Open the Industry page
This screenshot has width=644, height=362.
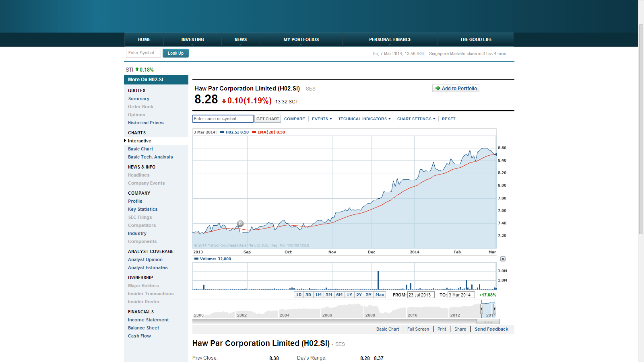click(x=137, y=233)
